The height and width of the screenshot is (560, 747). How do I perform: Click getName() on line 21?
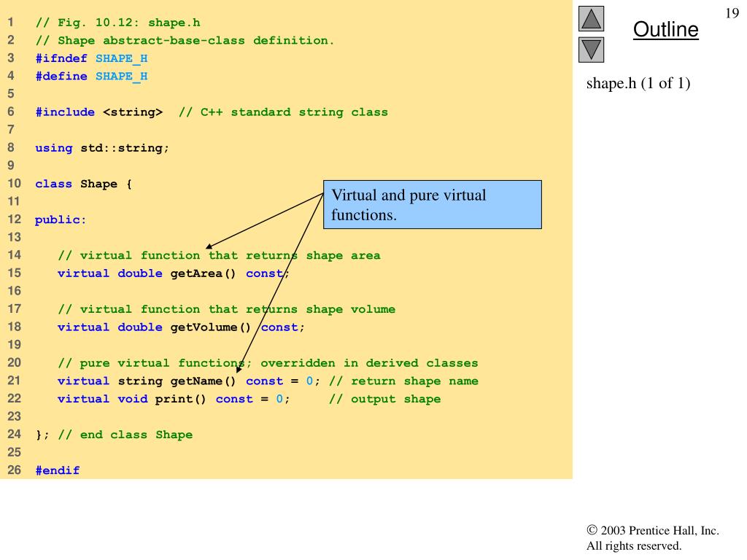tap(203, 381)
